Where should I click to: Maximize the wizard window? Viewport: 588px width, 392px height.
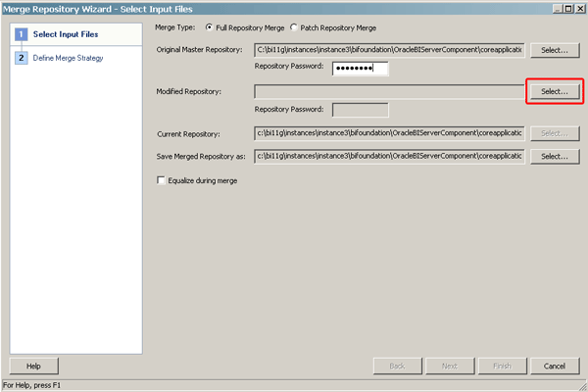click(567, 7)
